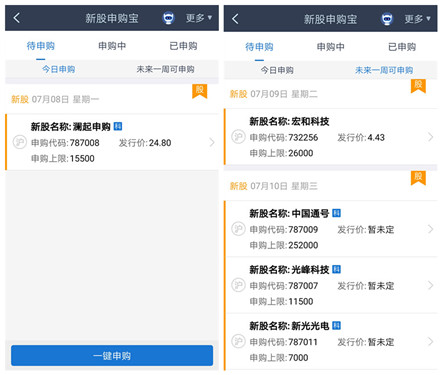Tap the 一键申购 button
The height and width of the screenshot is (375, 442).
pos(112,356)
